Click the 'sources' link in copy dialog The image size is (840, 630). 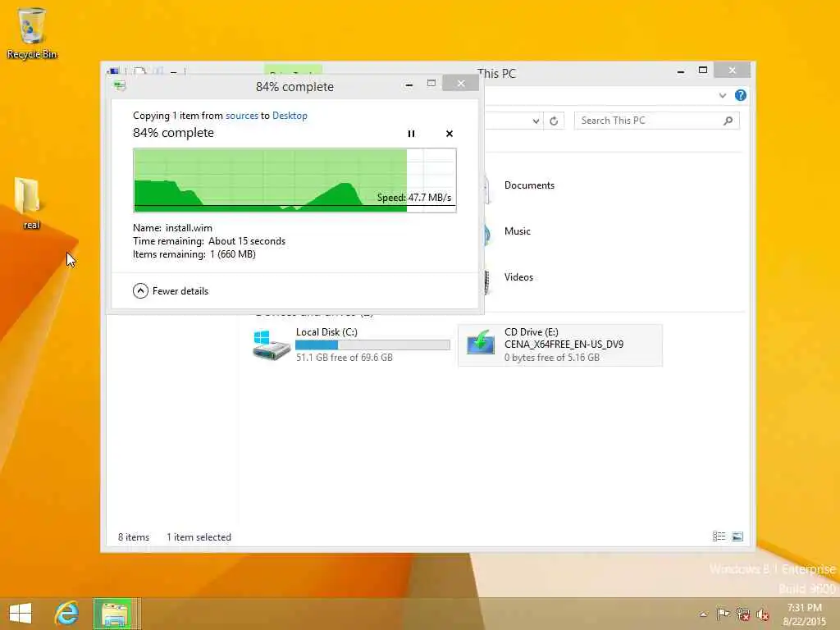click(242, 116)
